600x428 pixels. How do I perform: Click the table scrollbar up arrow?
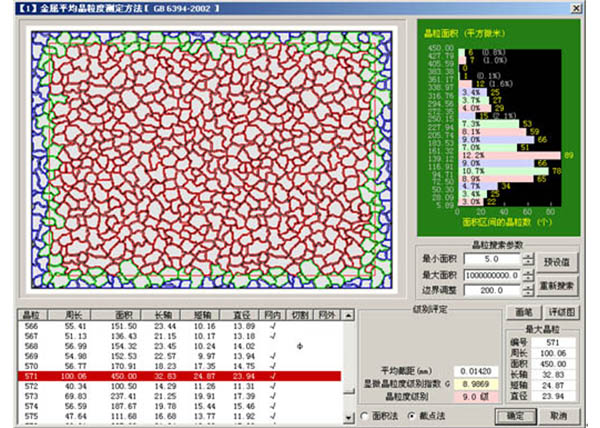pos(348,315)
